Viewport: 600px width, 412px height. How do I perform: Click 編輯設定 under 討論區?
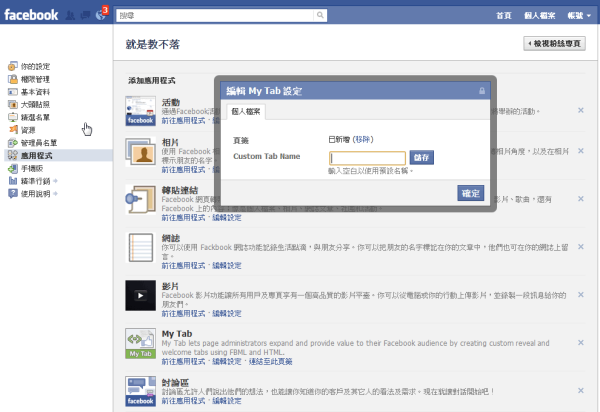(227, 401)
